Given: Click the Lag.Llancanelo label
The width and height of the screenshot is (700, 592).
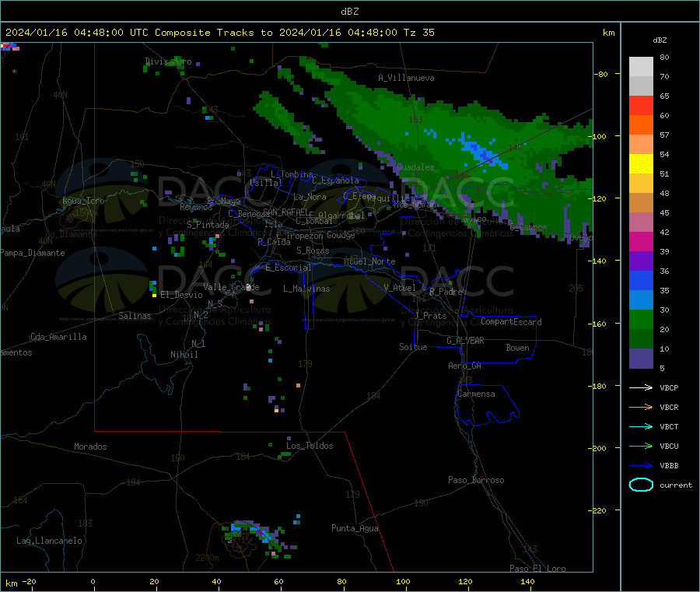Looking at the screenshot, I should pyautogui.click(x=49, y=541).
